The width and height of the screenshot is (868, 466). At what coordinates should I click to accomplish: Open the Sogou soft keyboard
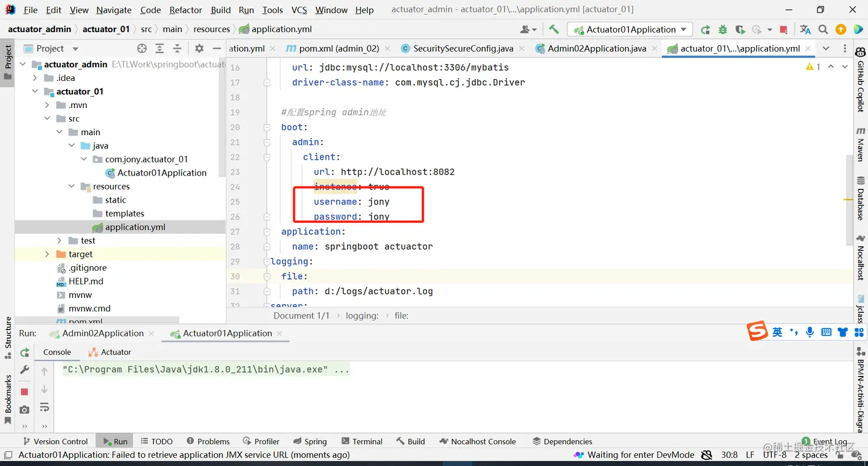(827, 332)
